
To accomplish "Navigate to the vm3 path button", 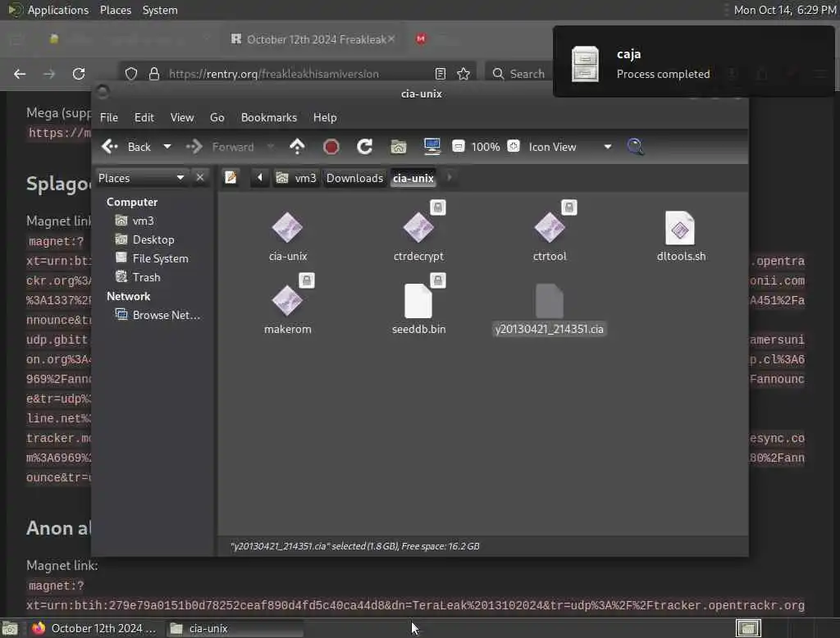I will point(296,178).
